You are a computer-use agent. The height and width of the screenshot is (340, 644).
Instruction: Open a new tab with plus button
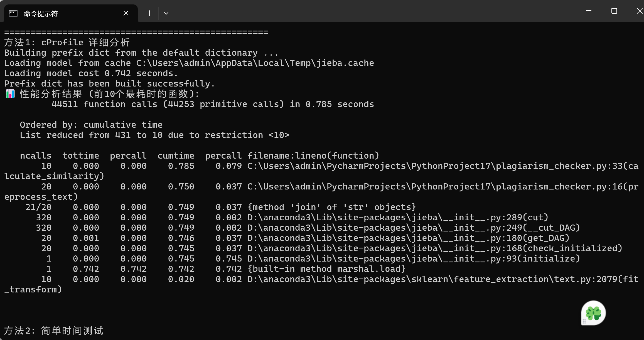[x=149, y=13]
